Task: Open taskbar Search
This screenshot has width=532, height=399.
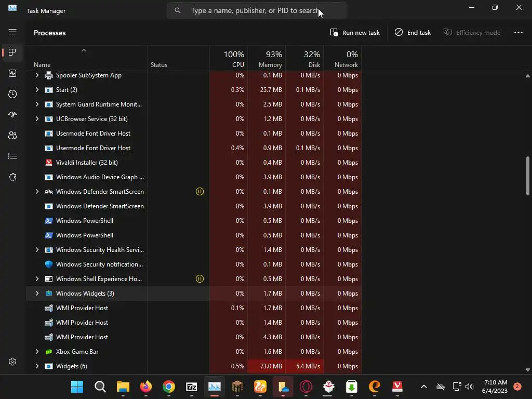Action: click(100, 387)
